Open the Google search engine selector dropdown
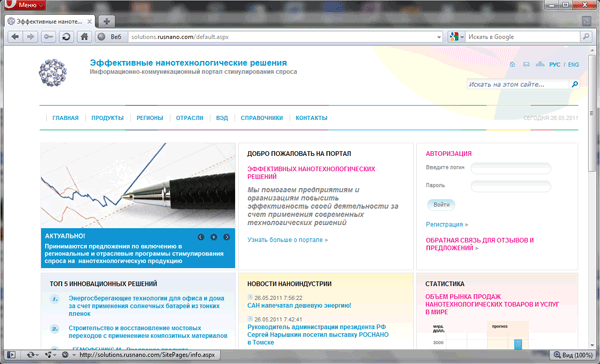Viewport: 600px width, 364px height. click(x=457, y=37)
